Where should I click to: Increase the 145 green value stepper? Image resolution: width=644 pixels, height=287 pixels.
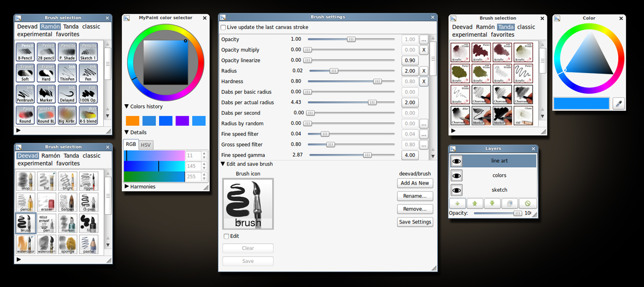(204, 165)
